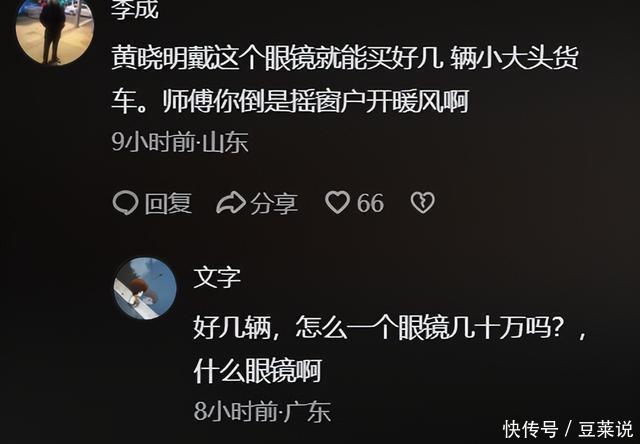Open 文字's round profile avatar
The height and width of the screenshot is (444, 640).
[145, 288]
